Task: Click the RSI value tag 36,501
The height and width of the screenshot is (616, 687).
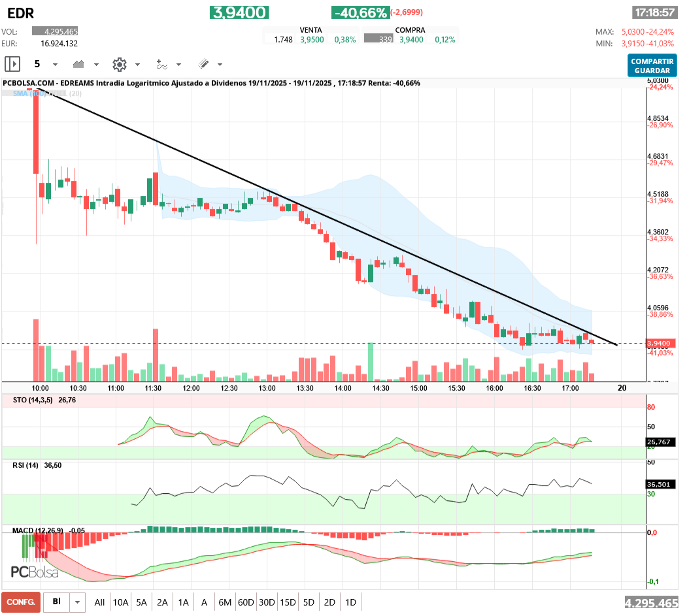Action: [660, 484]
